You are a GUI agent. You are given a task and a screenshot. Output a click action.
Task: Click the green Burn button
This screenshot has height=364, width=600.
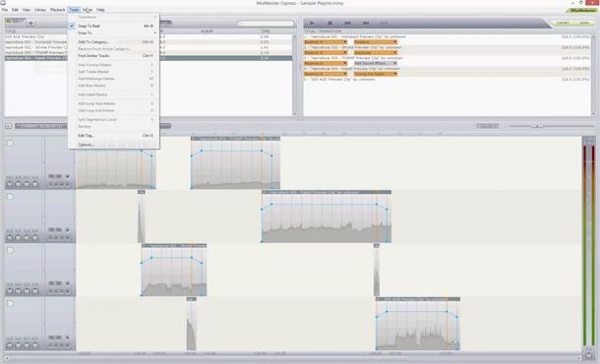[x=584, y=24]
